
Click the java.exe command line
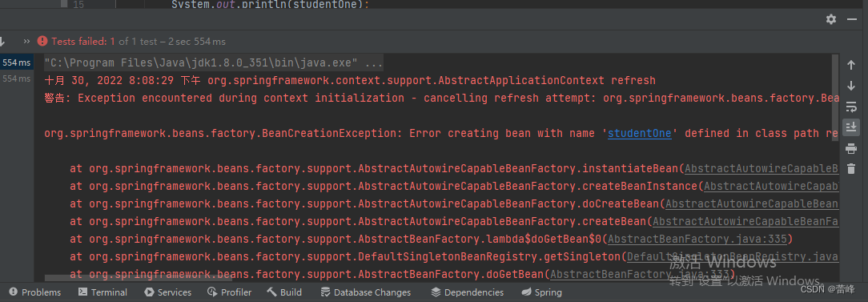click(x=213, y=62)
